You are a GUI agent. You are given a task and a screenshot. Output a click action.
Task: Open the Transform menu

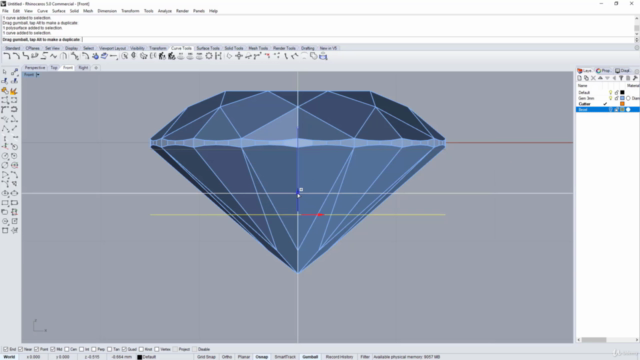pyautogui.click(x=130, y=11)
